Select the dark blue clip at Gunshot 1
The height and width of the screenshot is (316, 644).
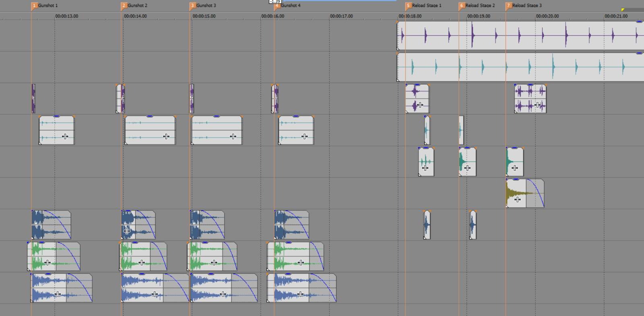pos(51,225)
